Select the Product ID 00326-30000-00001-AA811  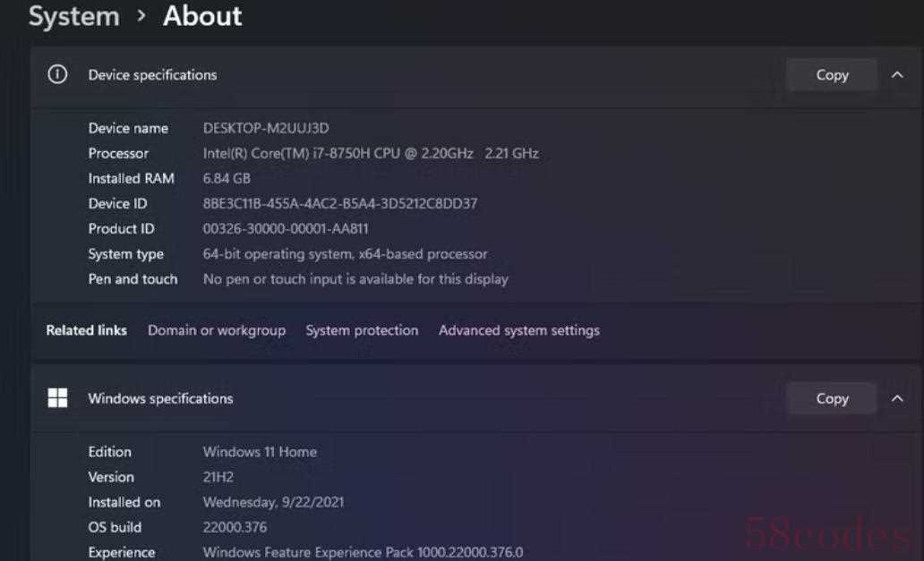click(286, 229)
